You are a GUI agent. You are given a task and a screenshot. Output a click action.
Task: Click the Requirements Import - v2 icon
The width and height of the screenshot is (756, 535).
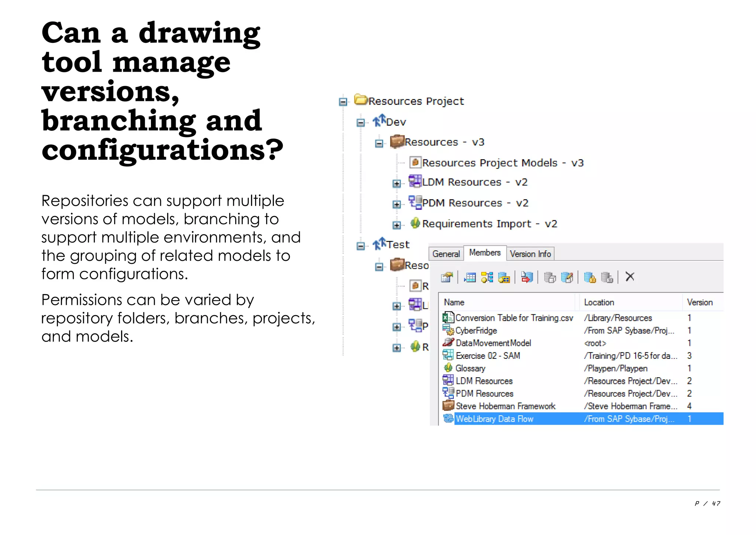[415, 223]
